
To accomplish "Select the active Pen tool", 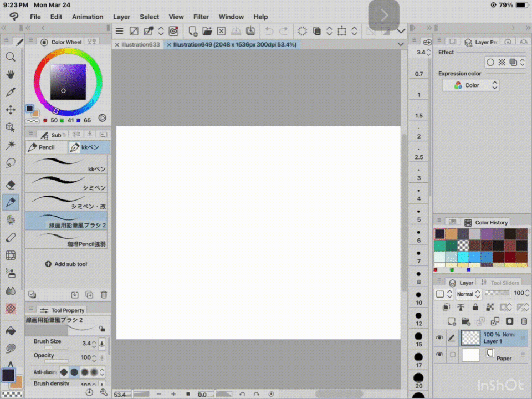I will coord(11,202).
